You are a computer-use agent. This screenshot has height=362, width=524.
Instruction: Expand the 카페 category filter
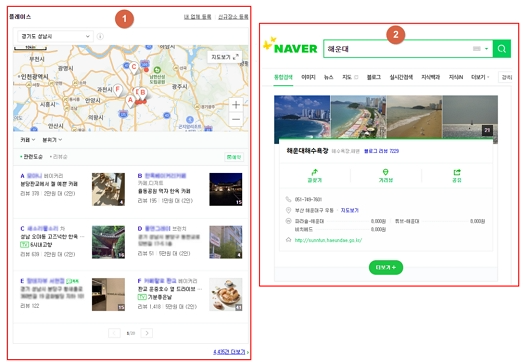click(x=28, y=140)
